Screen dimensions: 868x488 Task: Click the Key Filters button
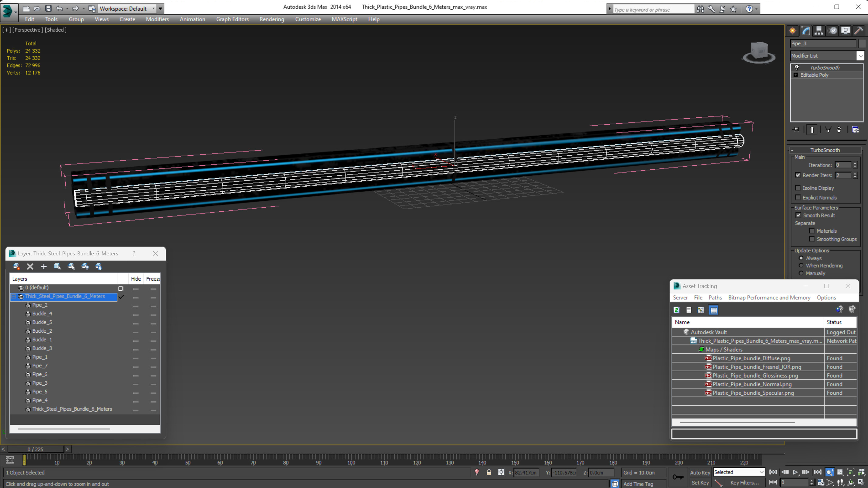point(744,483)
